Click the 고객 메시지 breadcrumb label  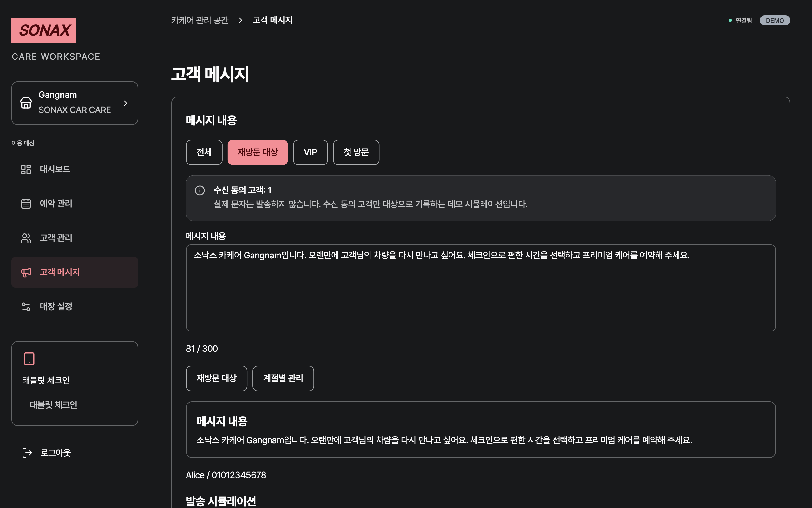[x=272, y=20]
